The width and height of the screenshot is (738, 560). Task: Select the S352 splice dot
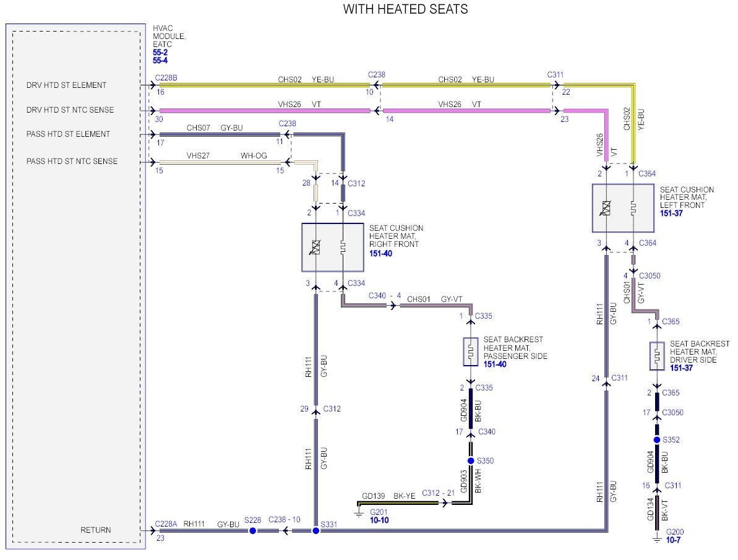pos(658,440)
